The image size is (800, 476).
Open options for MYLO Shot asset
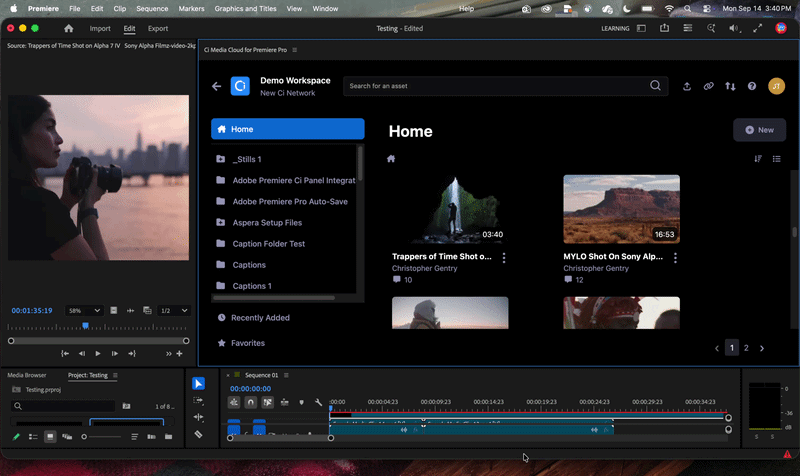pos(675,258)
